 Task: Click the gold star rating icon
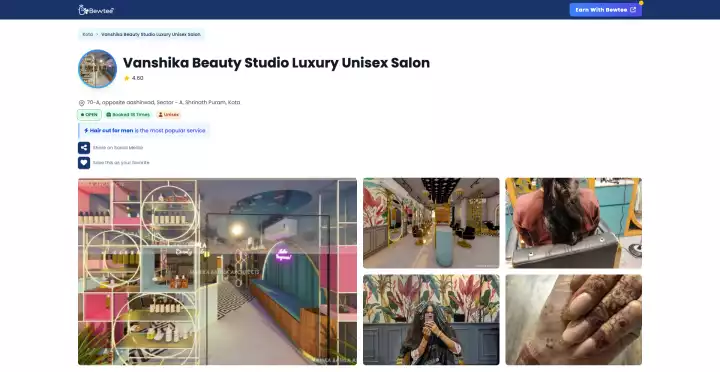[127, 78]
